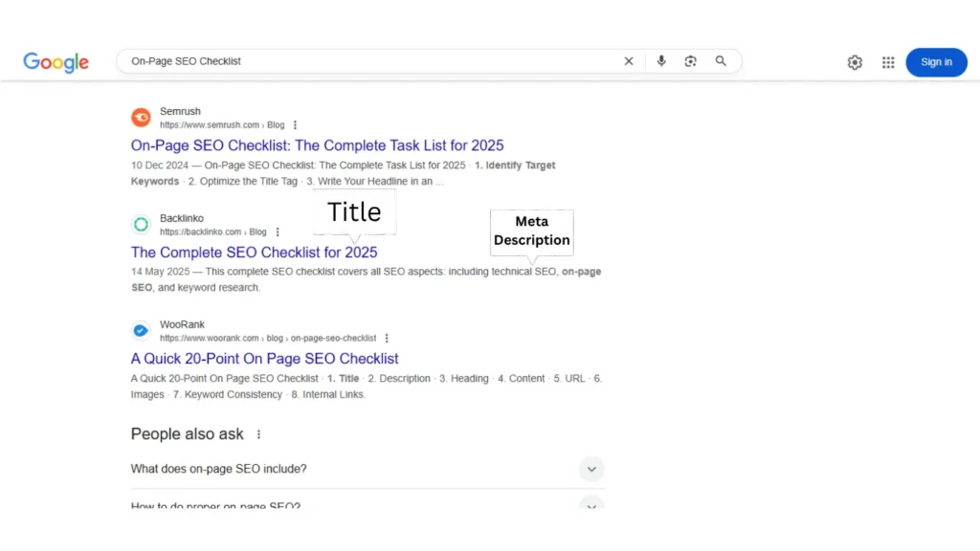Open more options for WooRank result
The height and width of the screenshot is (551, 980).
387,338
